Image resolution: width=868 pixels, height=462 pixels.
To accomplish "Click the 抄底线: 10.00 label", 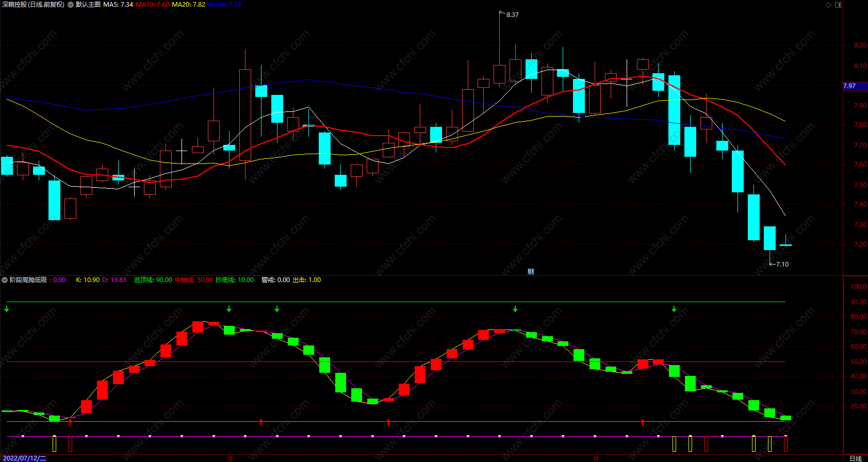I will (x=235, y=280).
